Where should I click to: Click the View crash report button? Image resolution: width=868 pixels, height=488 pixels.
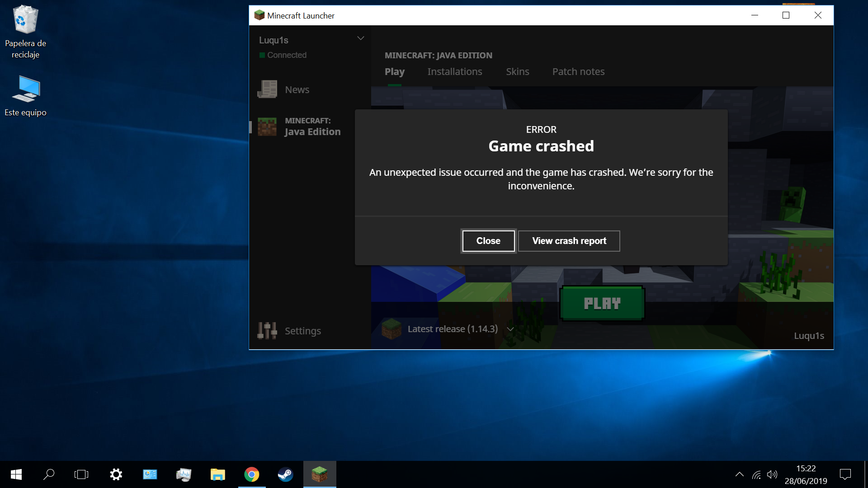click(569, 241)
